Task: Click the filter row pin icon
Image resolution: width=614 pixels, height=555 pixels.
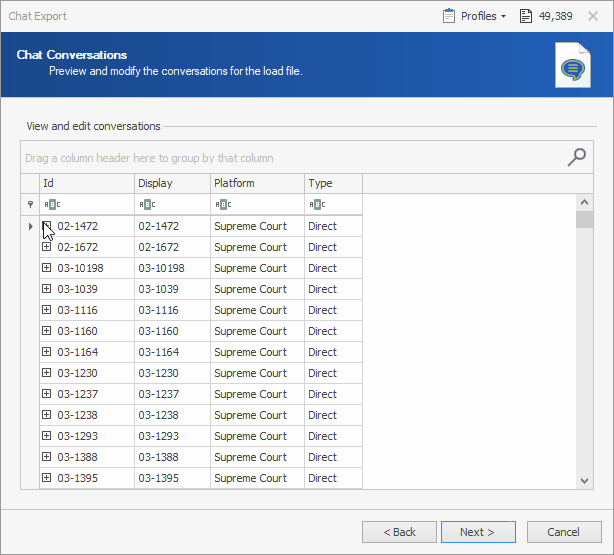Action: coord(30,204)
